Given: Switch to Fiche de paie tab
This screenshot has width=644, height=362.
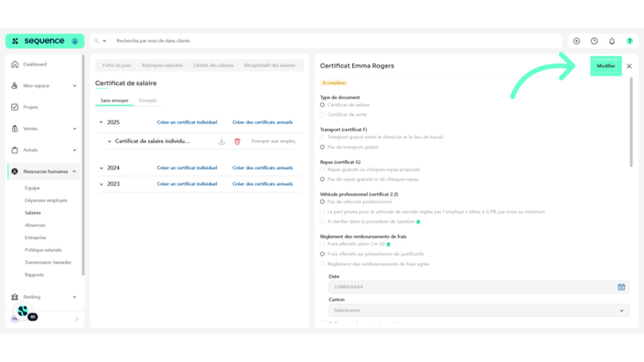Looking at the screenshot, I should pyautogui.click(x=117, y=65).
